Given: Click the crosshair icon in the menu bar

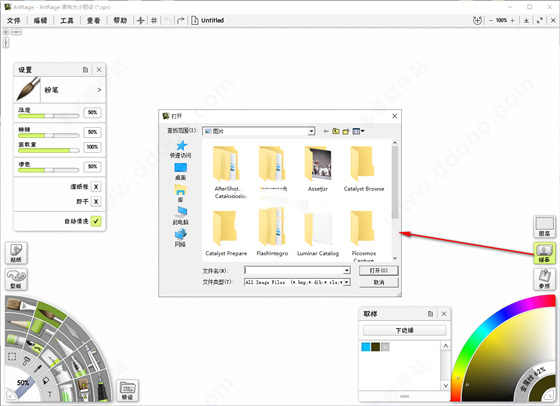Looking at the screenshot, I should click(141, 20).
